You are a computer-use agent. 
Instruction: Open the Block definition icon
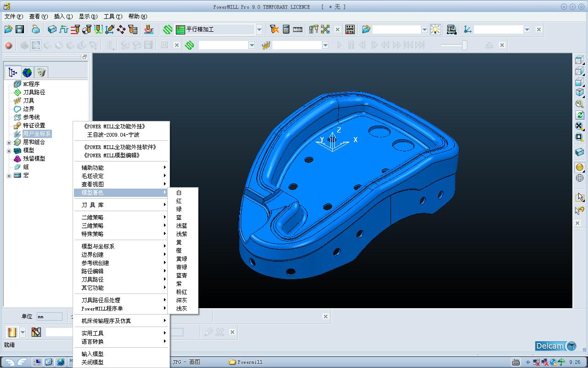tap(52, 29)
